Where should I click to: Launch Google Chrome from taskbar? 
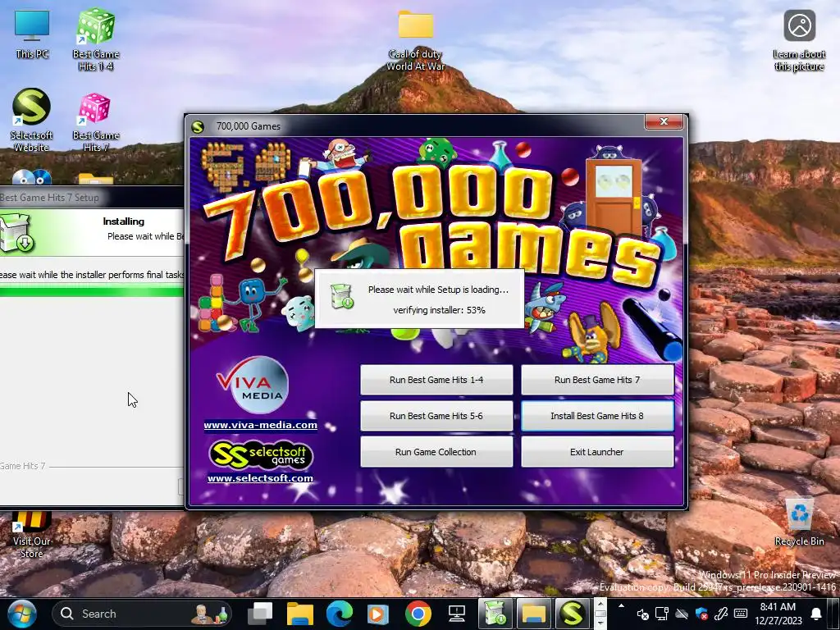coord(418,614)
